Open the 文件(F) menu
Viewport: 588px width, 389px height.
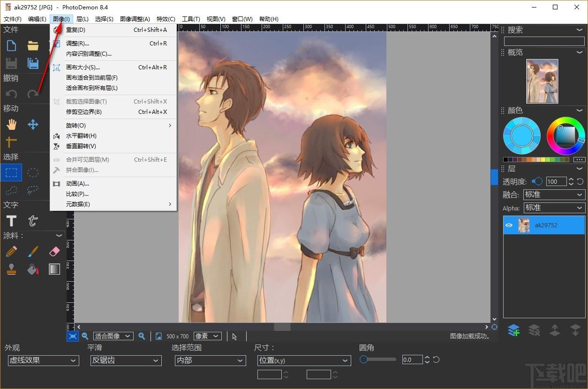coord(13,19)
